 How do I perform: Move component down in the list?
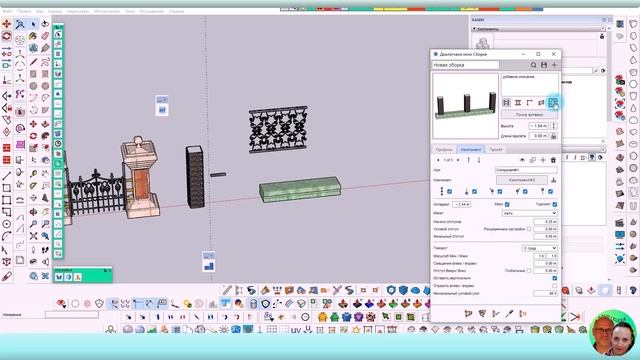tap(479, 160)
